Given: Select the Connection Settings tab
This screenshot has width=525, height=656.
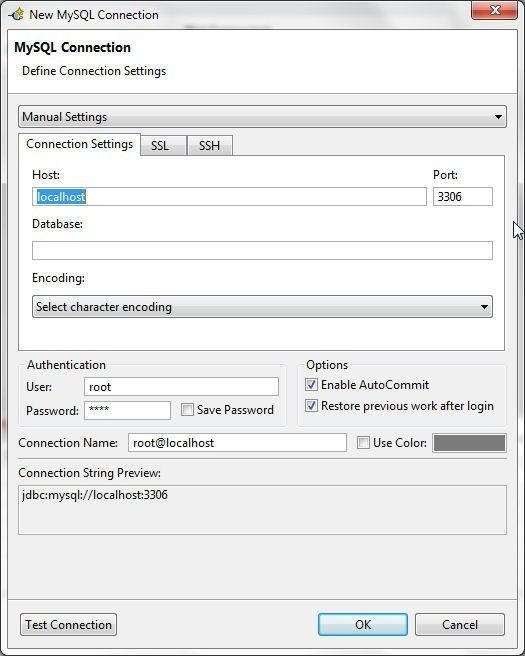Looking at the screenshot, I should 79,144.
